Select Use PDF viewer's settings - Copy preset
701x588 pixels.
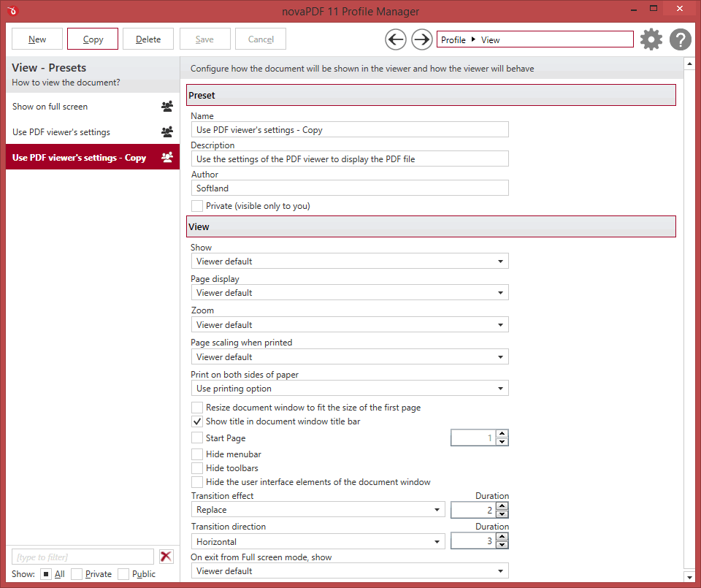[x=93, y=157]
